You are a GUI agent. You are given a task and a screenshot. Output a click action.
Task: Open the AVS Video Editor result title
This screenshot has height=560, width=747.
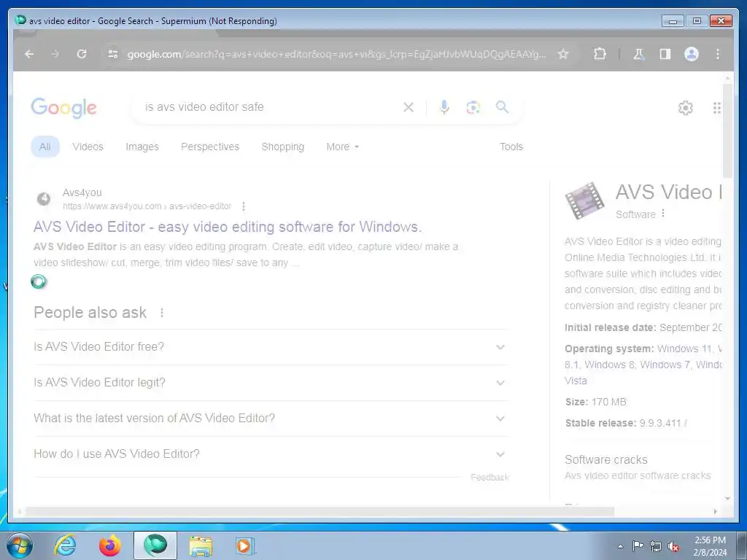click(x=228, y=227)
